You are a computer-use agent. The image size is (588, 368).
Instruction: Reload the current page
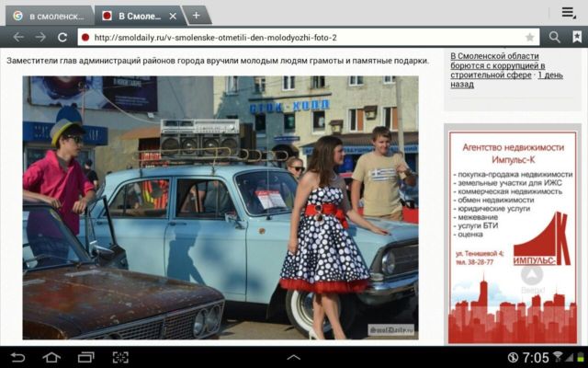point(62,37)
